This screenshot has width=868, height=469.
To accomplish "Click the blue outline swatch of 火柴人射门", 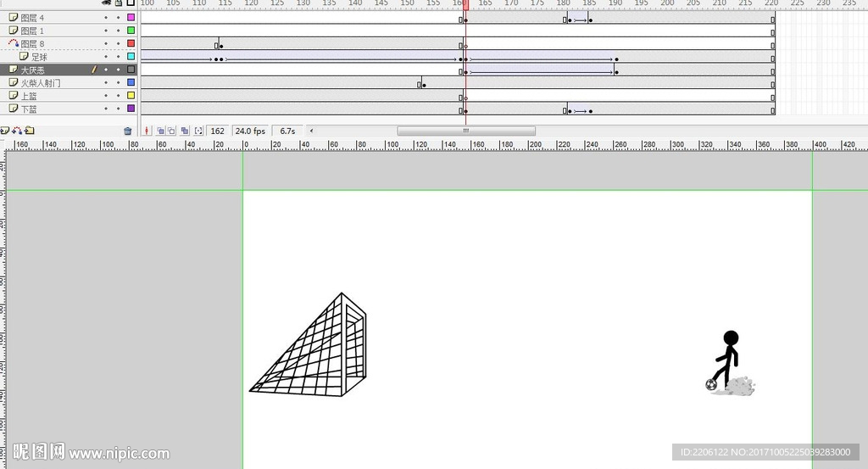I will click(x=131, y=82).
